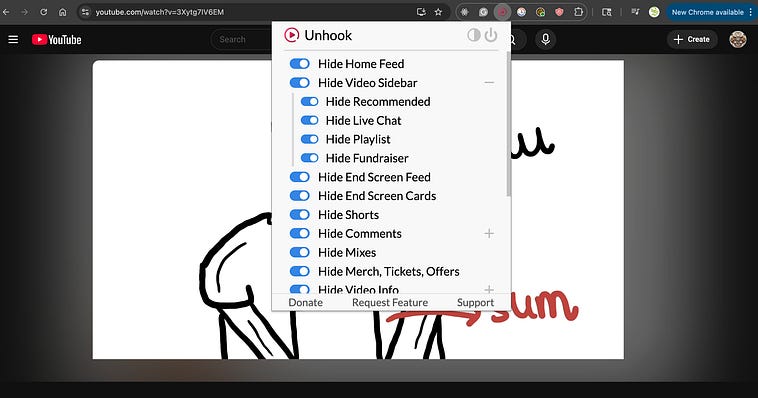Click the YouTube Create button
This screenshot has width=758, height=398.
(x=692, y=39)
